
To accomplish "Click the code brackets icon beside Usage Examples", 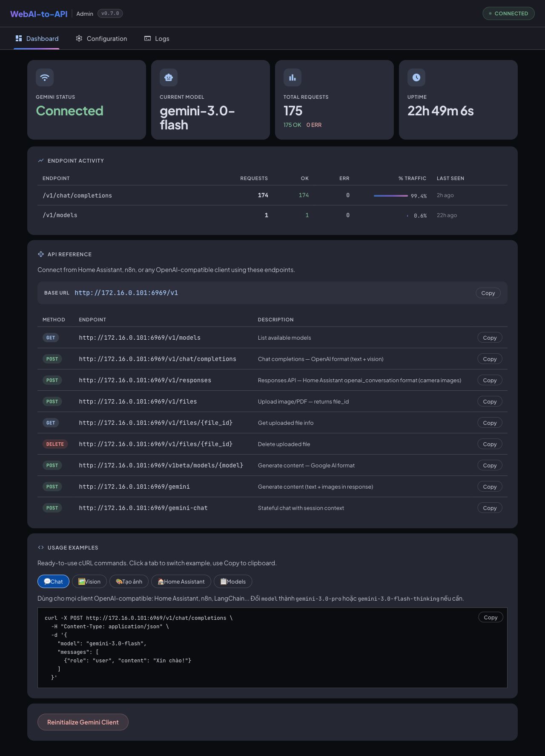I will click(41, 547).
